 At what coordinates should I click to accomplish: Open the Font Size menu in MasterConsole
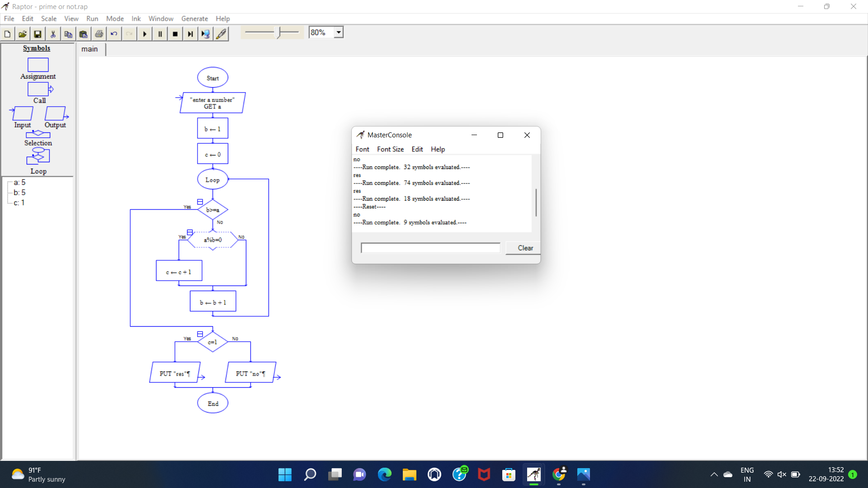coord(390,149)
